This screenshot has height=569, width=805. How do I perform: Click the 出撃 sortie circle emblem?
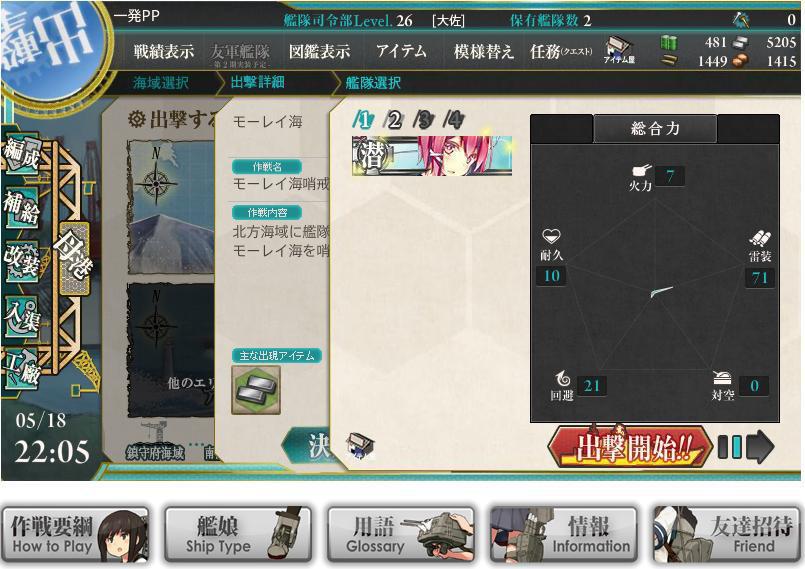(x=50, y=44)
